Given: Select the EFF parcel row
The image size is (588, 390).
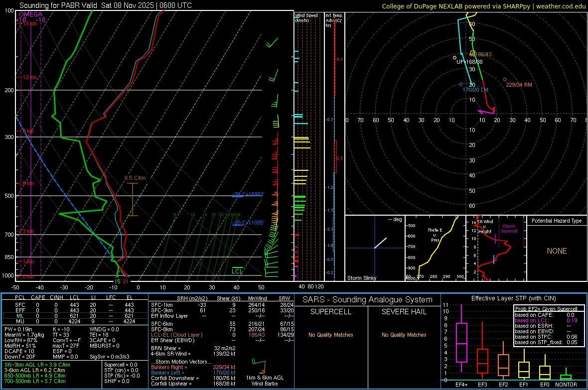Looking at the screenshot, I should 75,310.
